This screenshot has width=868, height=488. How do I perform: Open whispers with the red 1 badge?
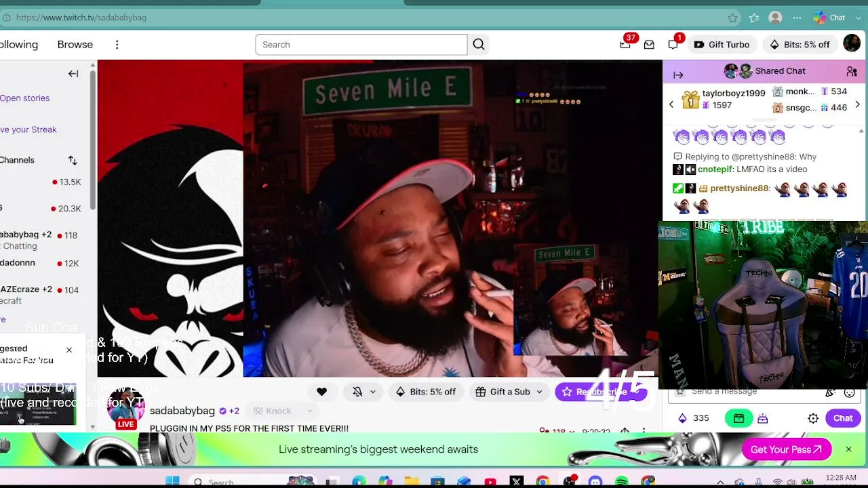point(673,45)
